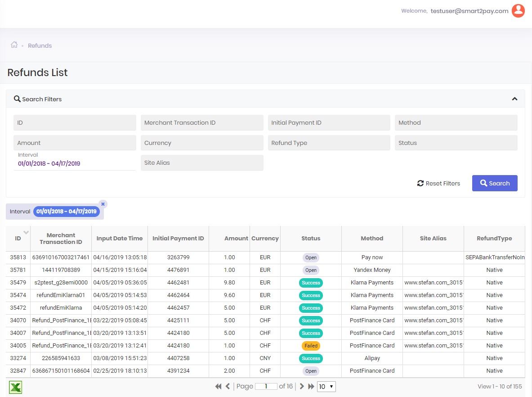This screenshot has height=397, width=532.
Task: Click merchant transaction refundEmiKlarna01
Action: pyautogui.click(x=61, y=295)
